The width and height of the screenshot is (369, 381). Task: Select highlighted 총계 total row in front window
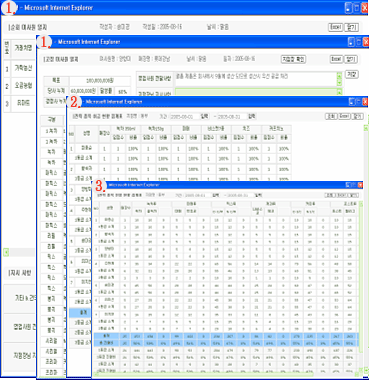click(x=226, y=336)
